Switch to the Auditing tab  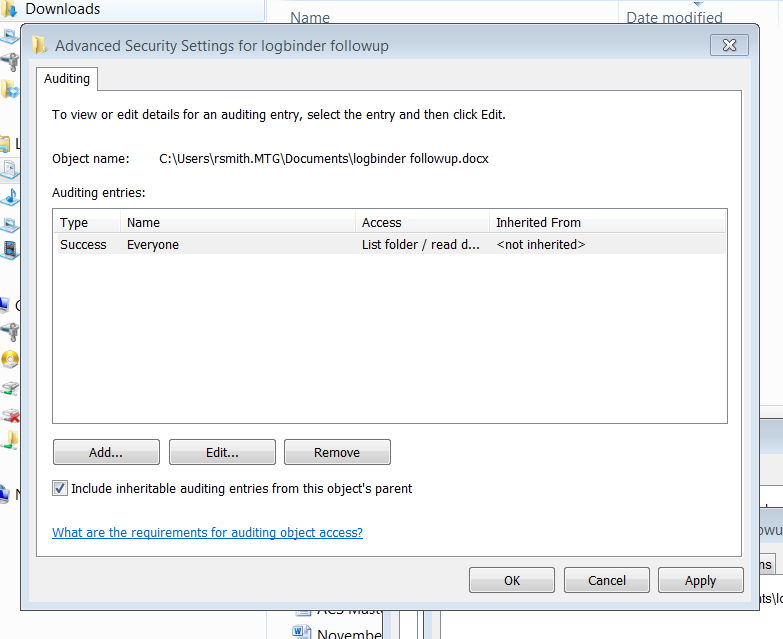[68, 78]
